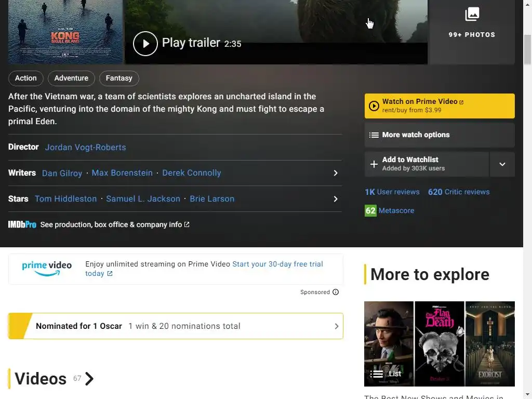The height and width of the screenshot is (399, 532).
Task: Open writer Max Borenstein's page
Action: pos(122,172)
